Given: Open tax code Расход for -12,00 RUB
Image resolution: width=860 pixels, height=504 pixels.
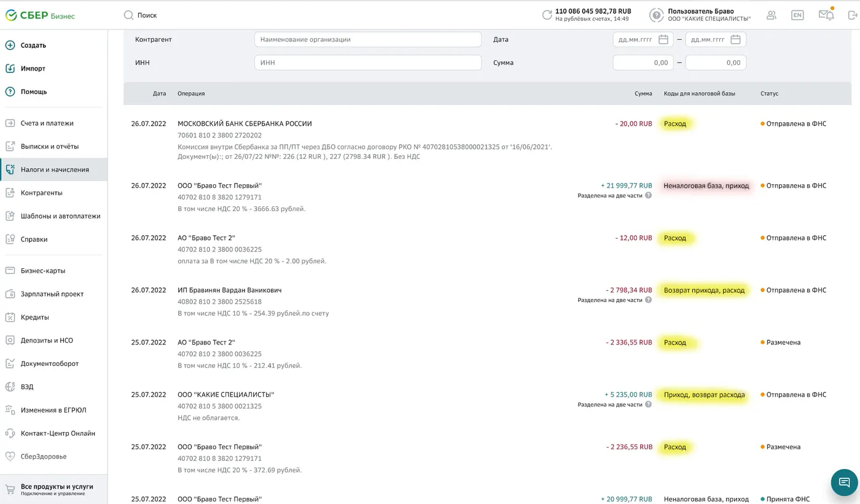Looking at the screenshot, I should (675, 238).
